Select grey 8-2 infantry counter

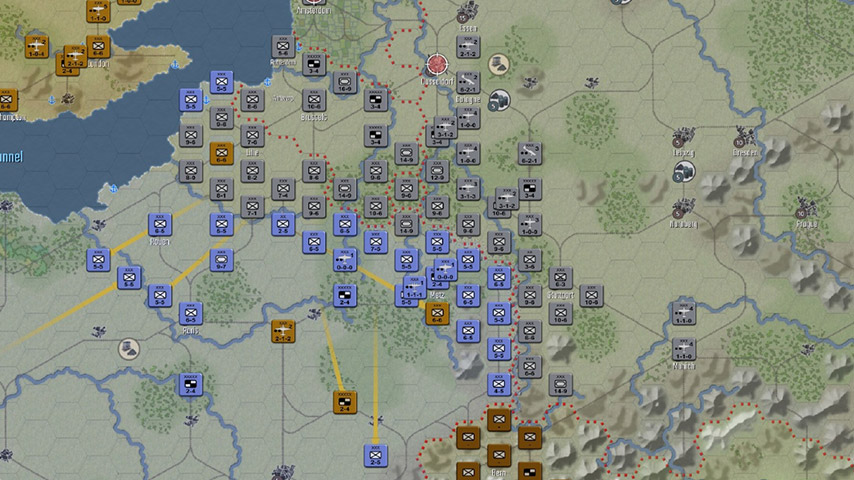coord(252,171)
